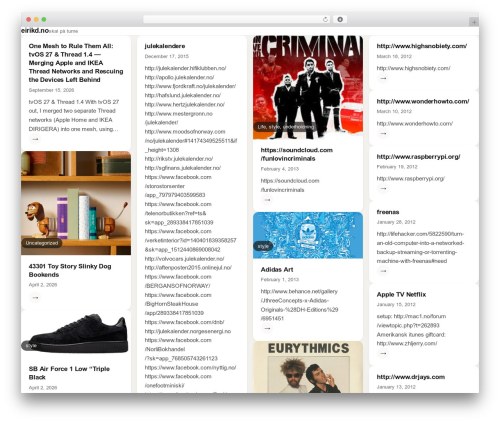Image resolution: width=500 pixels, height=423 pixels.
Task: Open the Toy Story Slinky Dog bookends image
Action: pyautogui.click(x=76, y=203)
